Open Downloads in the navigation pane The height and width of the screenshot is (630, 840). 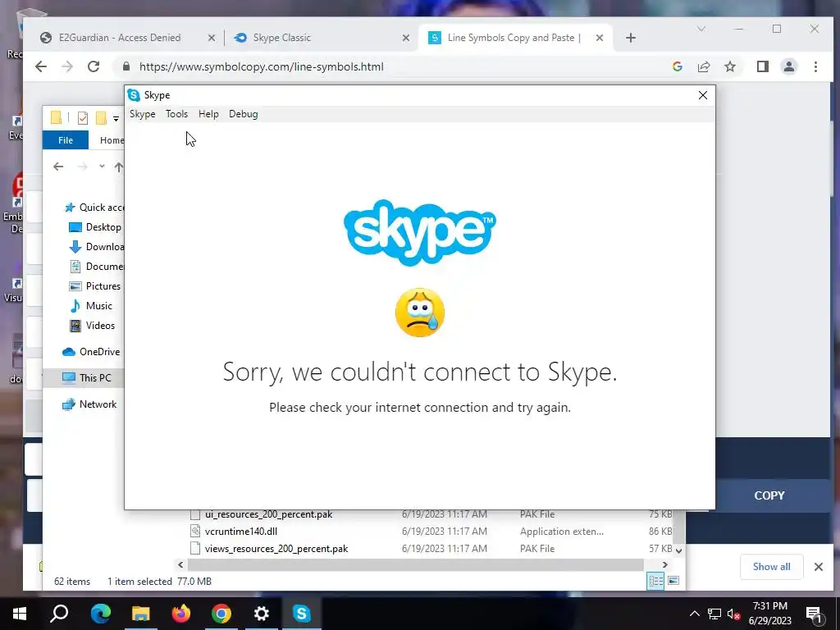point(97,247)
